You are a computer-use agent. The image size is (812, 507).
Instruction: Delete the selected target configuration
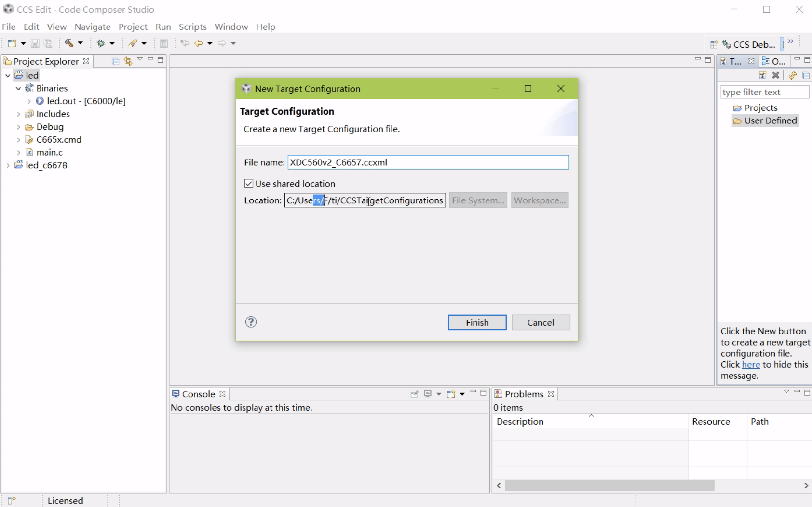point(776,76)
